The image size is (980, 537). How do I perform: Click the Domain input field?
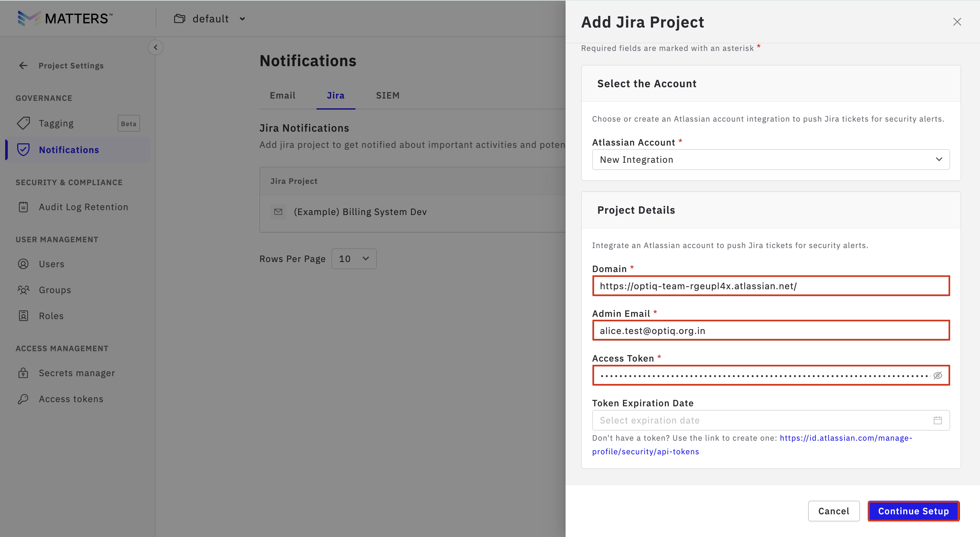point(771,286)
